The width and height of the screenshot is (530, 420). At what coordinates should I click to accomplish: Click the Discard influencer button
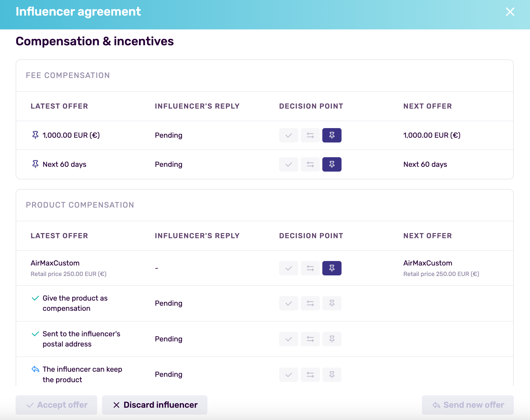pyautogui.click(x=155, y=405)
